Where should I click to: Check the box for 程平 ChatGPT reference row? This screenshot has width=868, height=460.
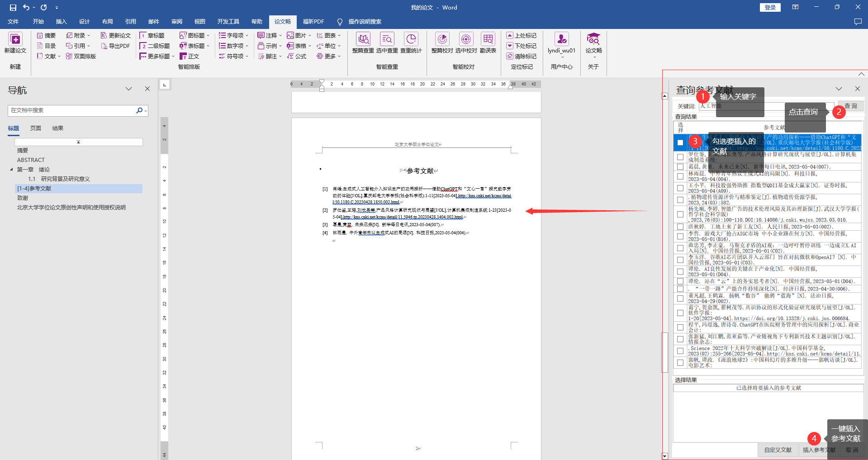680,327
